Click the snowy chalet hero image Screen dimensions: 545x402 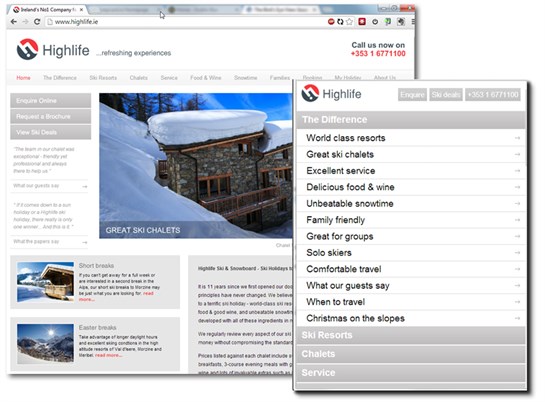click(x=196, y=166)
